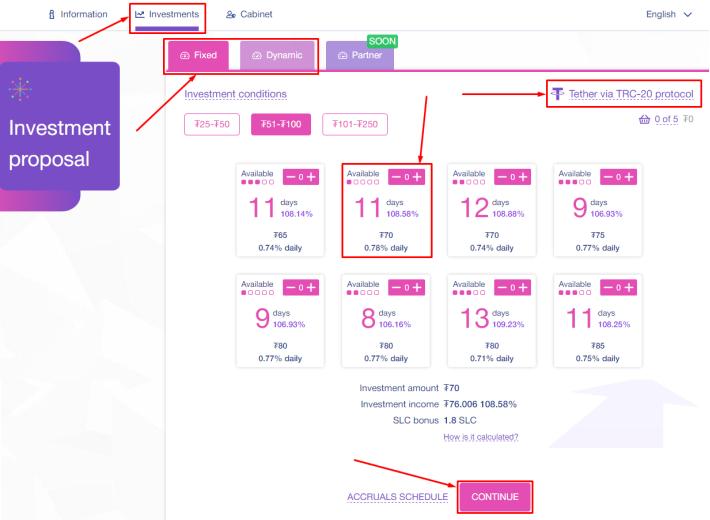Click the Tether currency icon
Image resolution: width=710 pixels, height=520 pixels.
pos(558,94)
